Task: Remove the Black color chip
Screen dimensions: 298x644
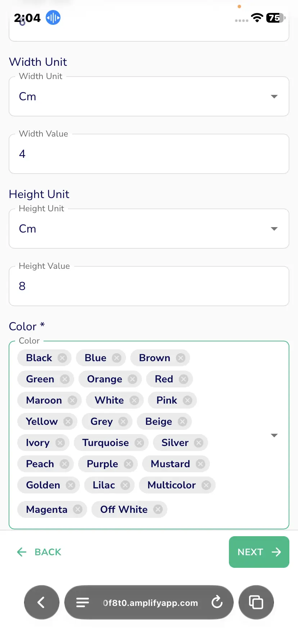Action: (x=62, y=358)
